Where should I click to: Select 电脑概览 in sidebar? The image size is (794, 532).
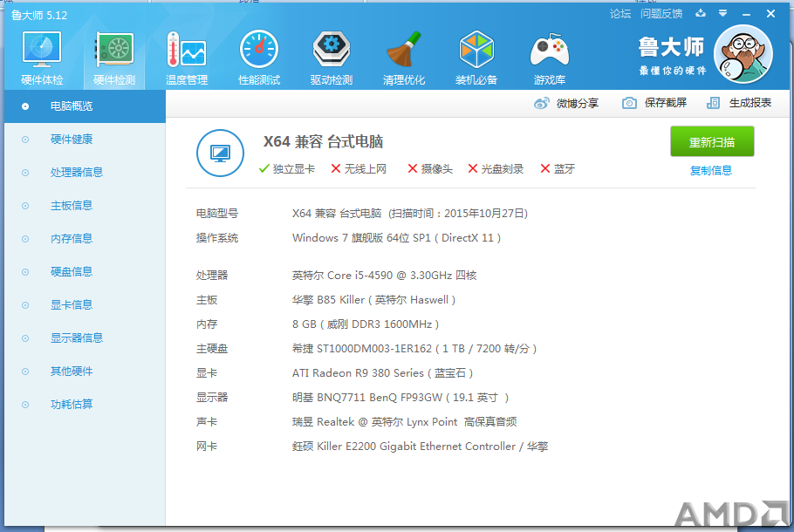point(86,106)
